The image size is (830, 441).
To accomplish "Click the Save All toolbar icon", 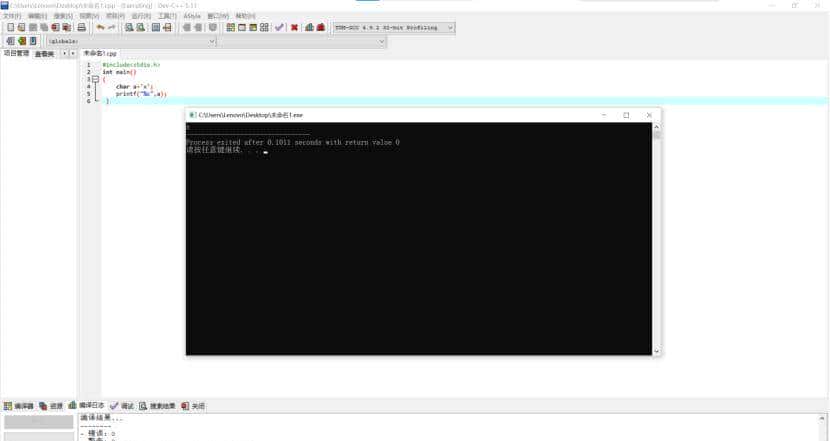I will [44, 28].
